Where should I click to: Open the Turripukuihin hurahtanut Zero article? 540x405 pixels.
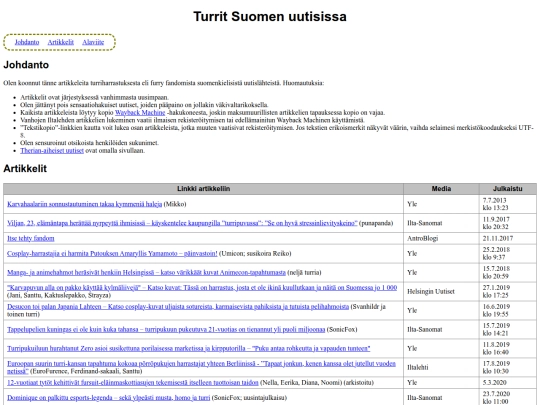(x=188, y=348)
